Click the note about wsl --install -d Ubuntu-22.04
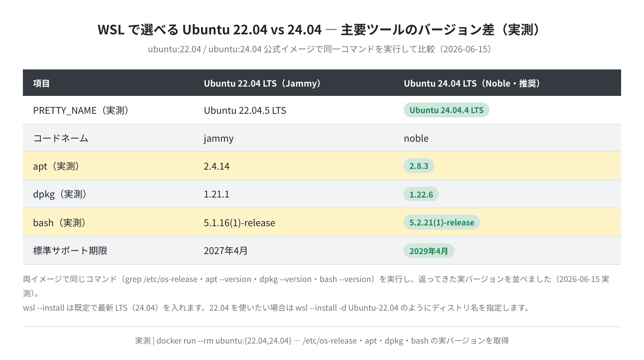 pyautogui.click(x=277, y=308)
